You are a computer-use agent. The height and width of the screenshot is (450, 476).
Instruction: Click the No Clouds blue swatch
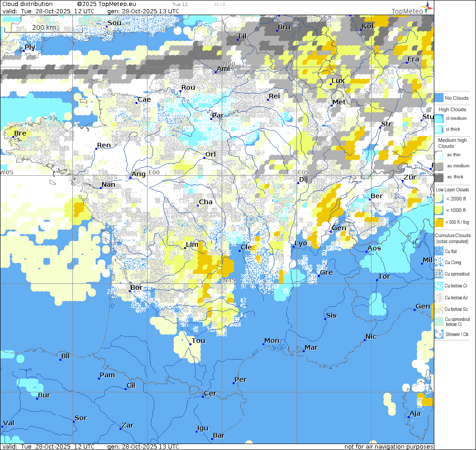[438, 98]
